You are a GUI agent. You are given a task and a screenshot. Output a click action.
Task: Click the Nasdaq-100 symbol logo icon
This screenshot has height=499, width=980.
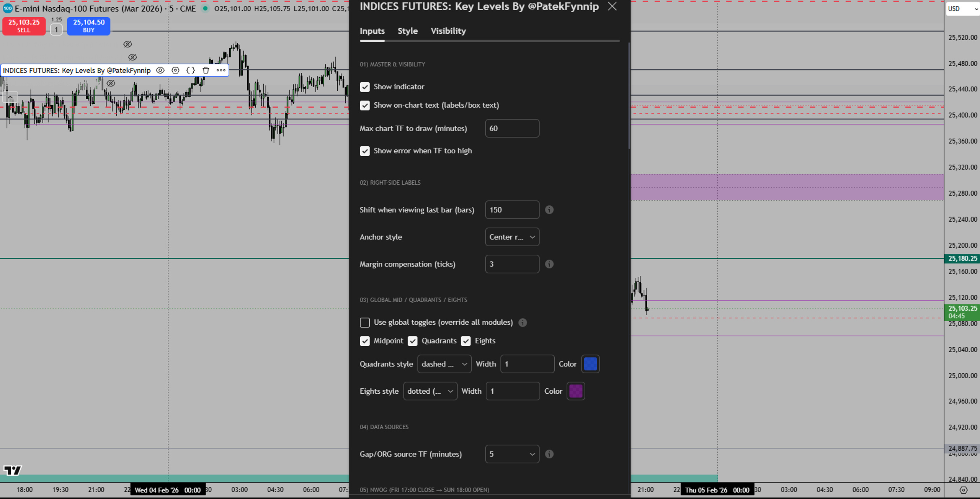[x=7, y=8]
